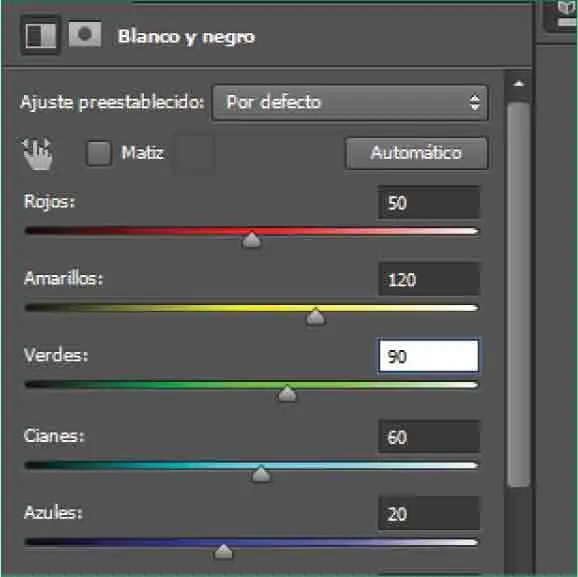
Task: Click the scrollbar up arrow
Action: [519, 84]
